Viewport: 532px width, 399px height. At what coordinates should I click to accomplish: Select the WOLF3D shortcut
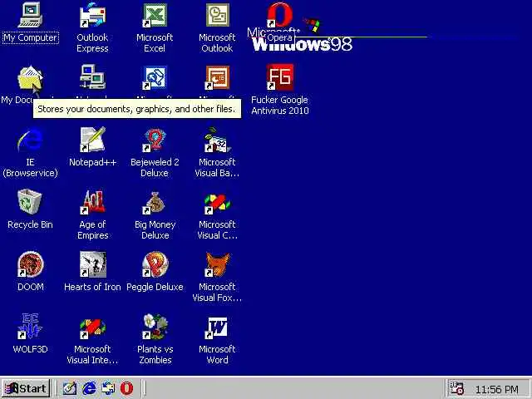(30, 327)
